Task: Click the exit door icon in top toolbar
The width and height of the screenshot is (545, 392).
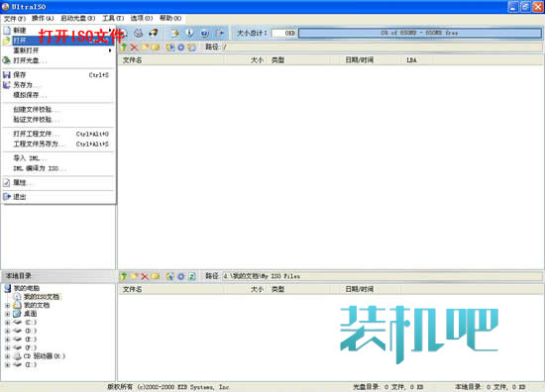Action: point(220,33)
